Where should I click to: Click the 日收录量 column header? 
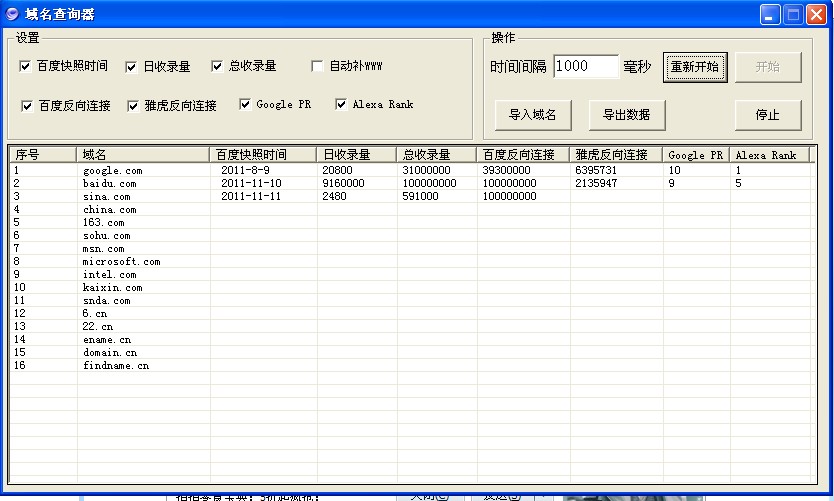click(356, 155)
